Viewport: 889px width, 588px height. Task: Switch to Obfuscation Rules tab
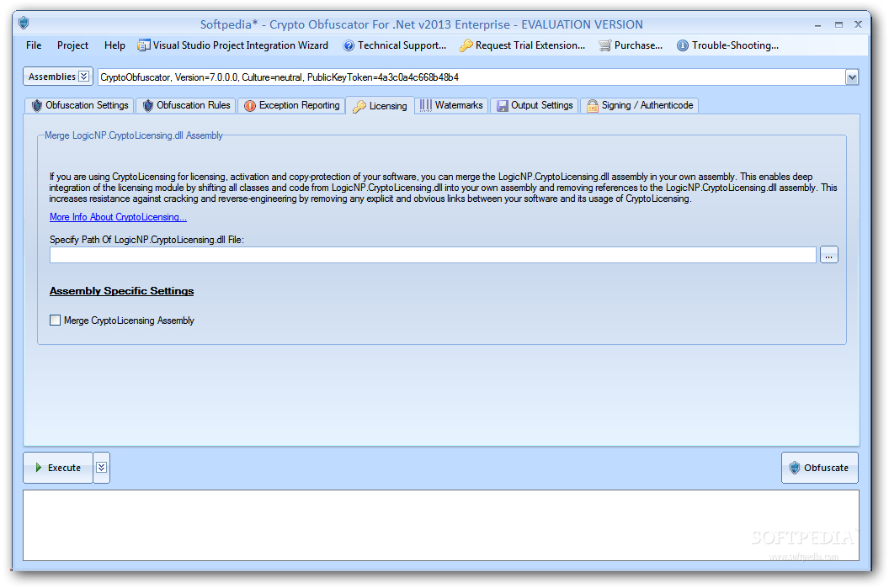tap(186, 105)
